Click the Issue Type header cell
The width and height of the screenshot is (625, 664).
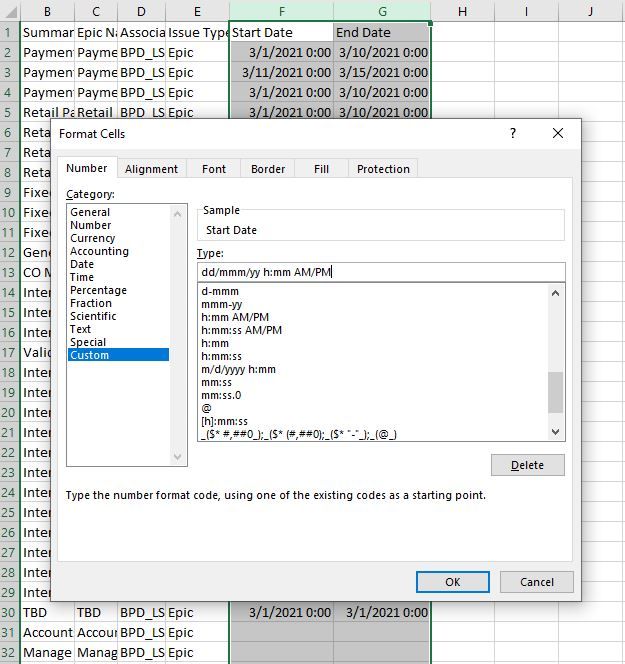[197, 33]
